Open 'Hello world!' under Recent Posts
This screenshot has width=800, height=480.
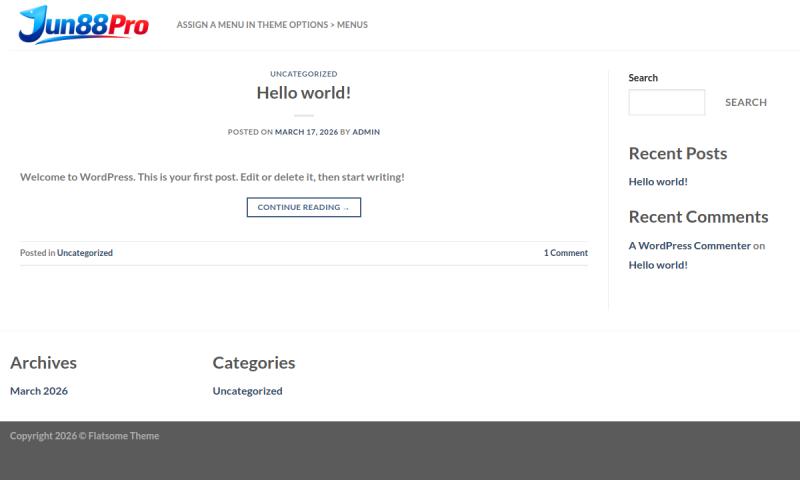pos(658,182)
